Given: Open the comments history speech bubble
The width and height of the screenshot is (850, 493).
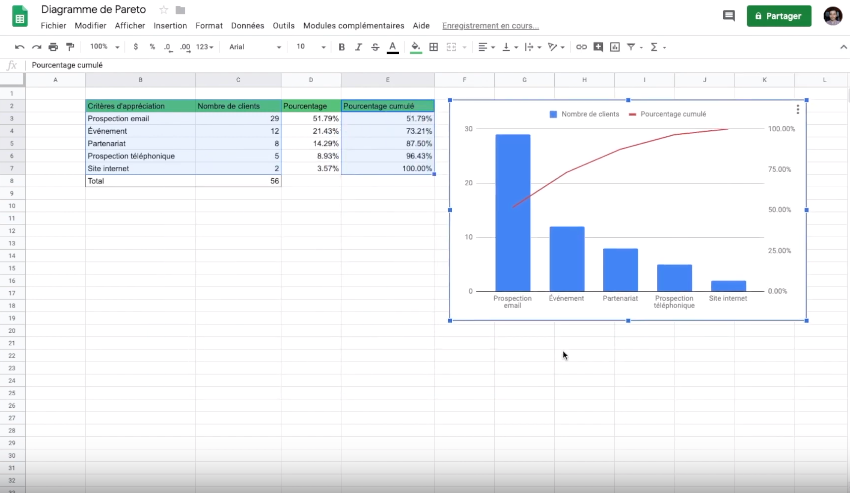Looking at the screenshot, I should coord(728,16).
